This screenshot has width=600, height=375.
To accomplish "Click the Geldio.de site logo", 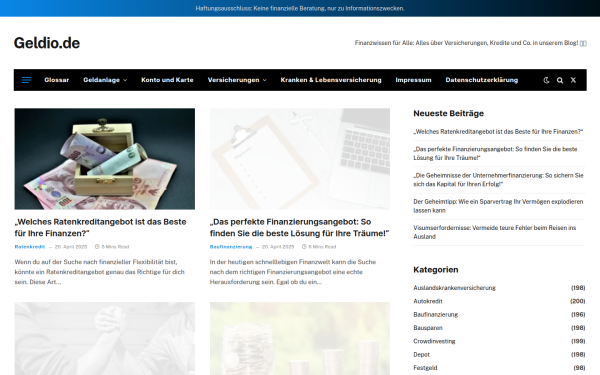I will [x=47, y=43].
